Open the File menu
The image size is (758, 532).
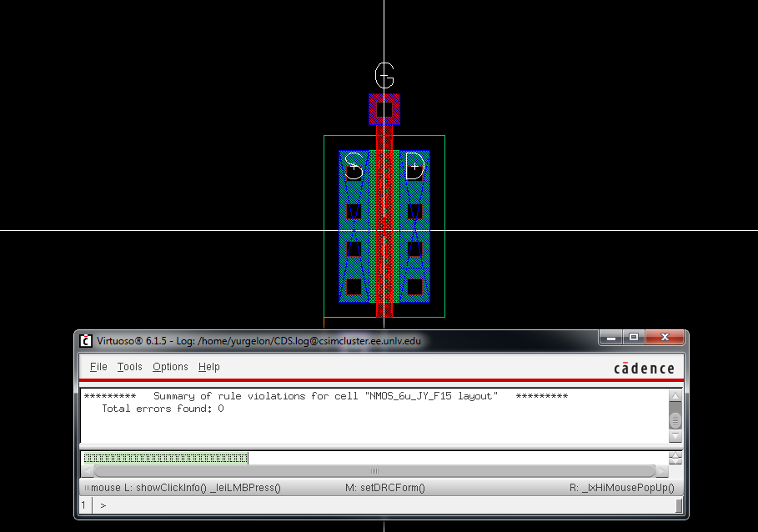(98, 367)
